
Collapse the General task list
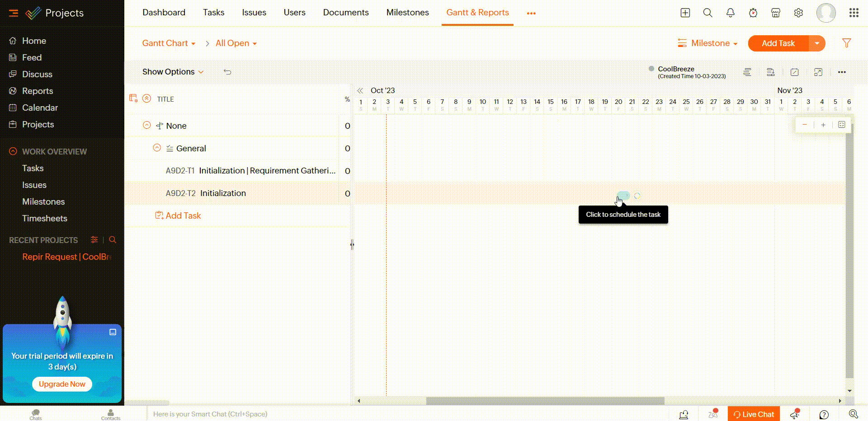point(157,148)
